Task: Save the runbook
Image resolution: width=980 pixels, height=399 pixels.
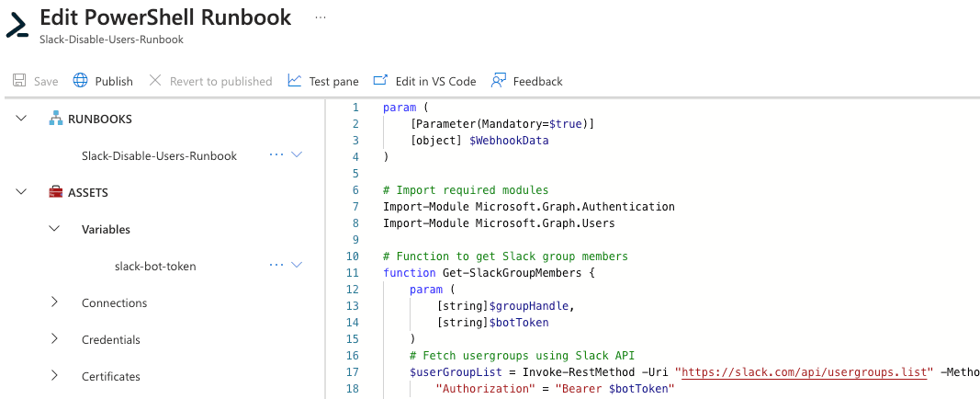Action: 36,81
